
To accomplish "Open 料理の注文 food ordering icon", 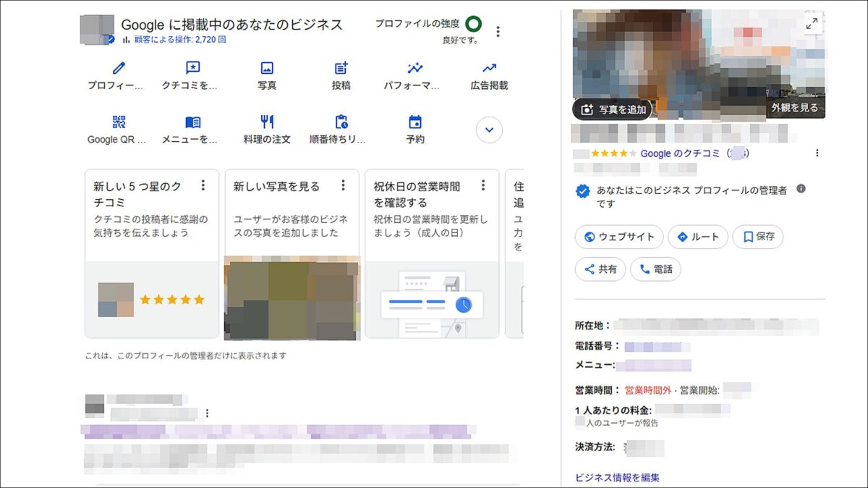I will [267, 122].
